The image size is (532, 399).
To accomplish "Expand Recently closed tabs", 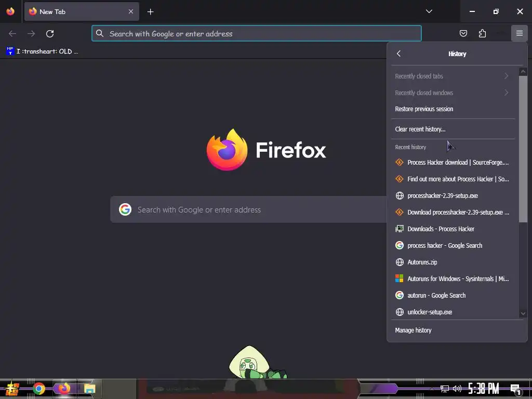I will coord(453,76).
